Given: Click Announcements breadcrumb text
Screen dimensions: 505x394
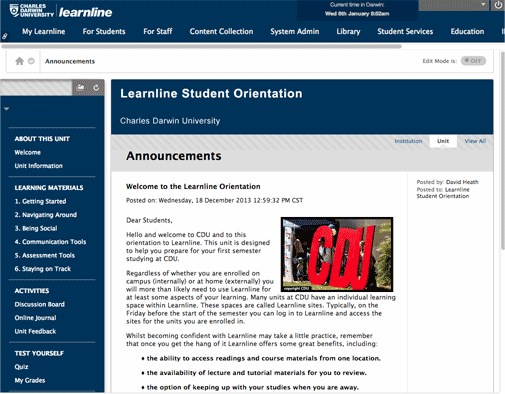Looking at the screenshot, I should 70,61.
